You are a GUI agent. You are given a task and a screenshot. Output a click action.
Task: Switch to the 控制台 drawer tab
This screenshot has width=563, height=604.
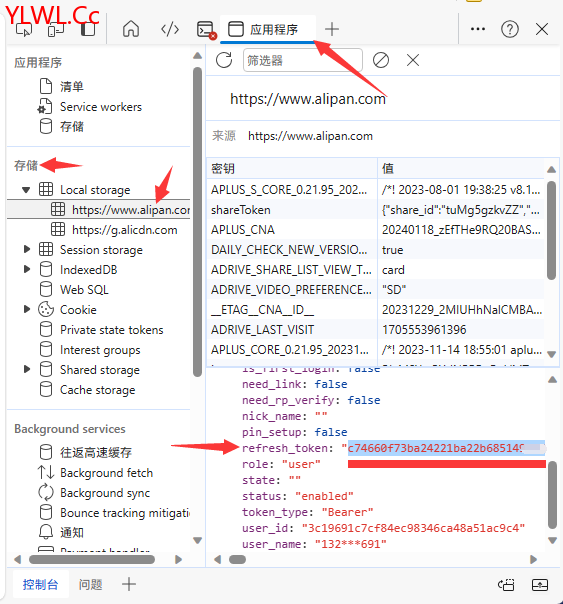click(x=40, y=584)
